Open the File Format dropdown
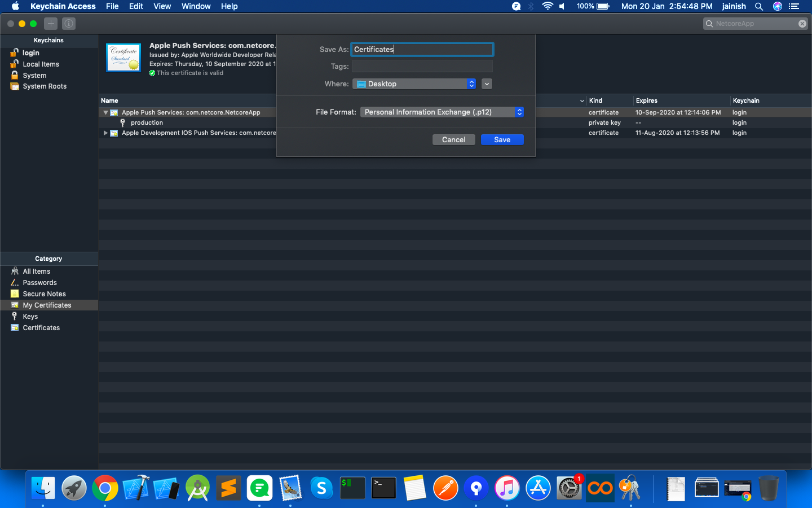 (x=442, y=112)
